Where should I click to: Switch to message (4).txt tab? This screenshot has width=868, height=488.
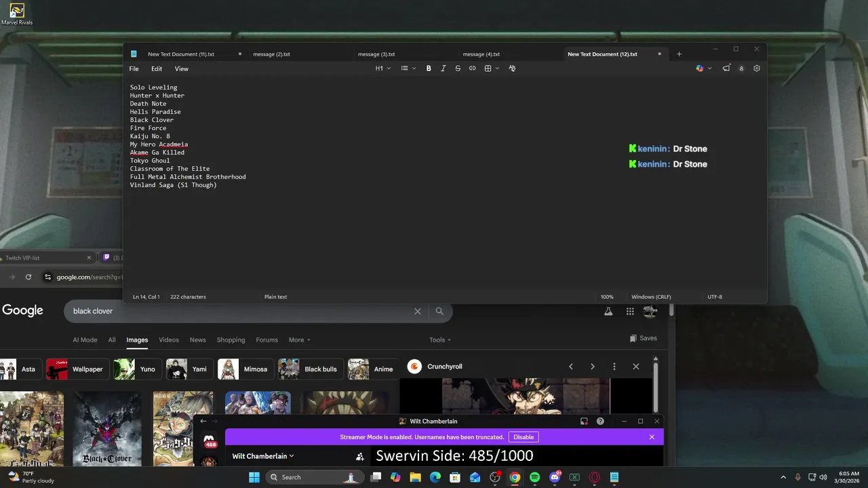(x=481, y=54)
